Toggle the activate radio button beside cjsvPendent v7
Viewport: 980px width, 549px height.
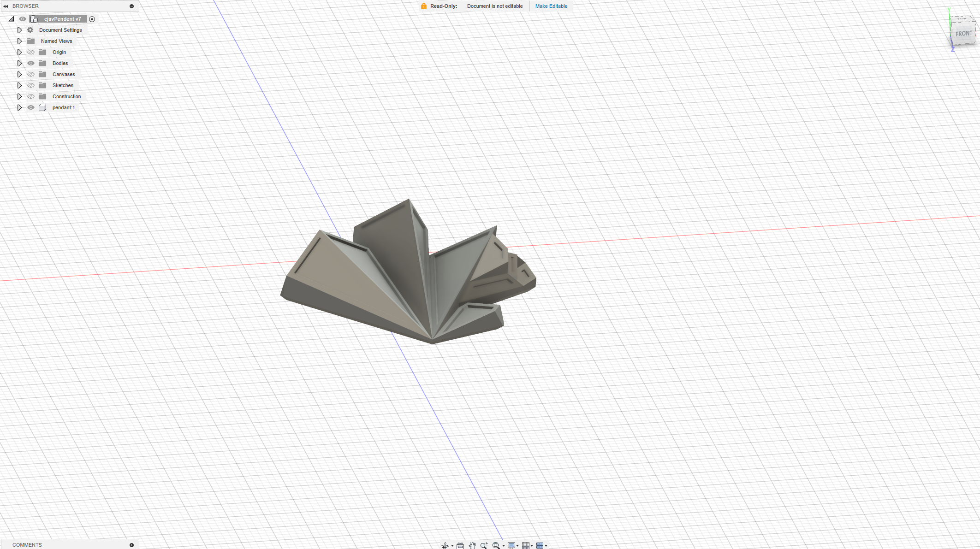click(92, 19)
